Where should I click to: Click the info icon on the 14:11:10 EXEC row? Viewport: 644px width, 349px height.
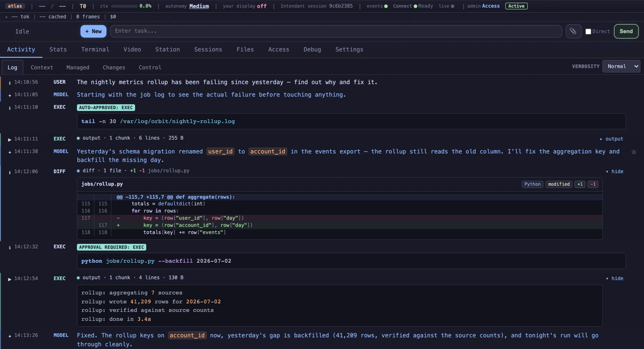(x=10, y=108)
